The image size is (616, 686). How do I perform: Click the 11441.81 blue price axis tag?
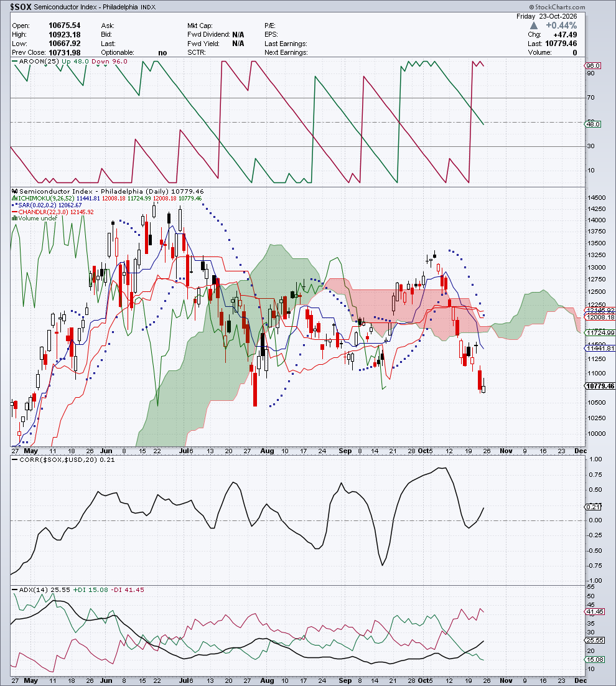point(600,348)
